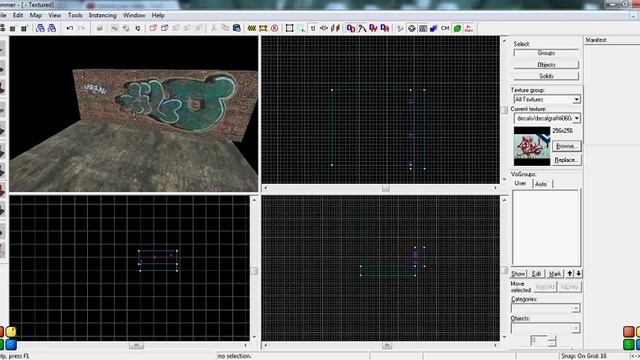Set selection mode to Groups
The width and height of the screenshot is (640, 360).
coord(546,53)
